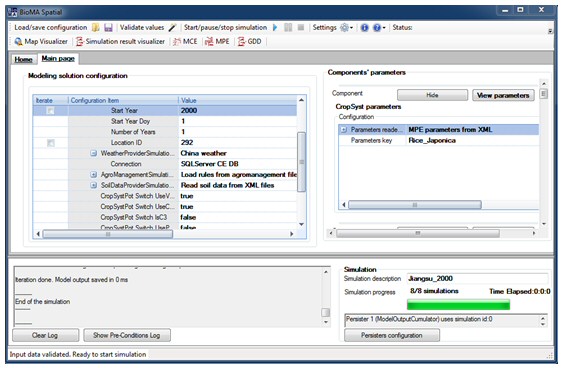
Task: Click the configuration table horizontal scrollbar thumb
Action: point(108,234)
